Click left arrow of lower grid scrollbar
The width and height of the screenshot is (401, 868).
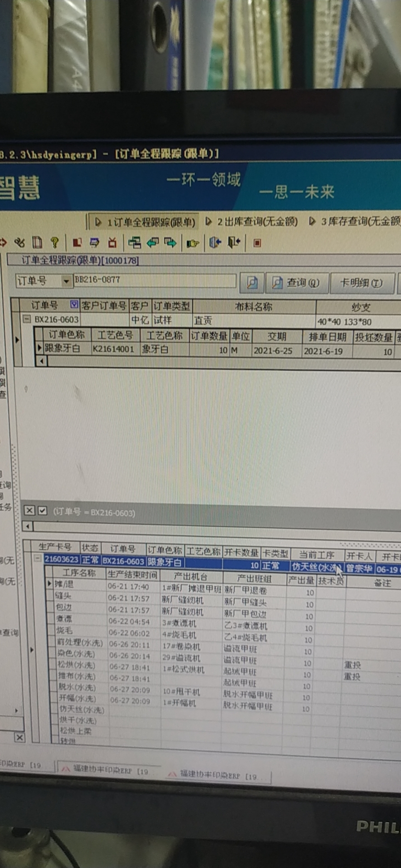tap(28, 526)
